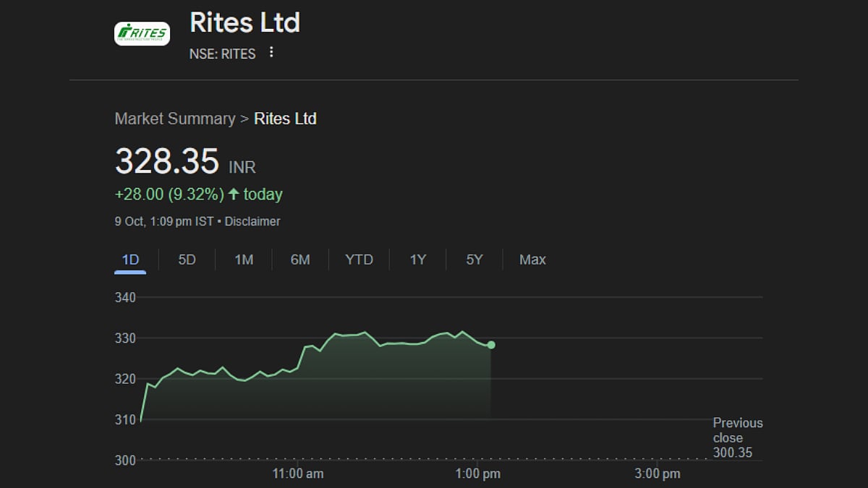868x488 pixels.
Task: Click the green current price dot on chart
Action: (491, 345)
